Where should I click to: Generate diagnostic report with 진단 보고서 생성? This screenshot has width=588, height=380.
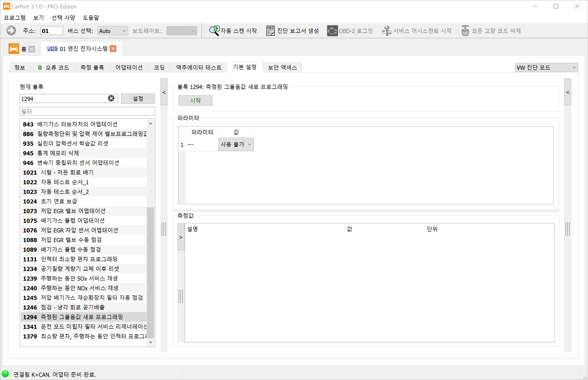(292, 31)
